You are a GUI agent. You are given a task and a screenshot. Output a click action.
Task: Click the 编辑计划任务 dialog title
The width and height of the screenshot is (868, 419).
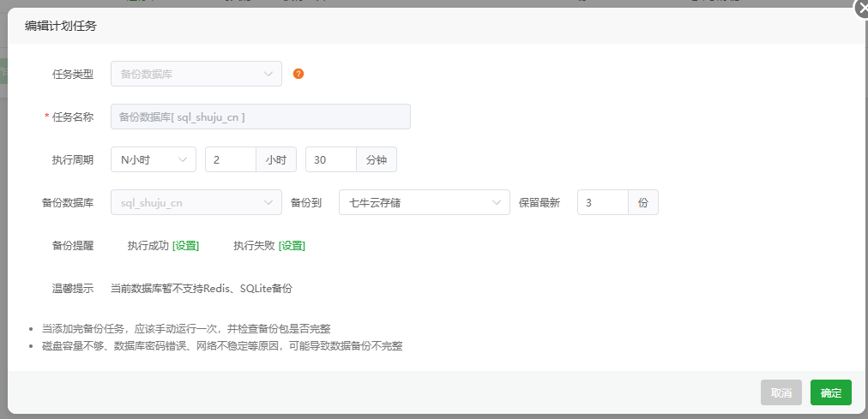pos(61,26)
